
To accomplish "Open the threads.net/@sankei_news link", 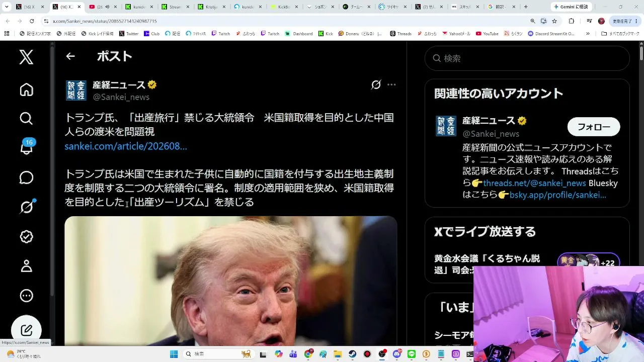I will pos(534,183).
